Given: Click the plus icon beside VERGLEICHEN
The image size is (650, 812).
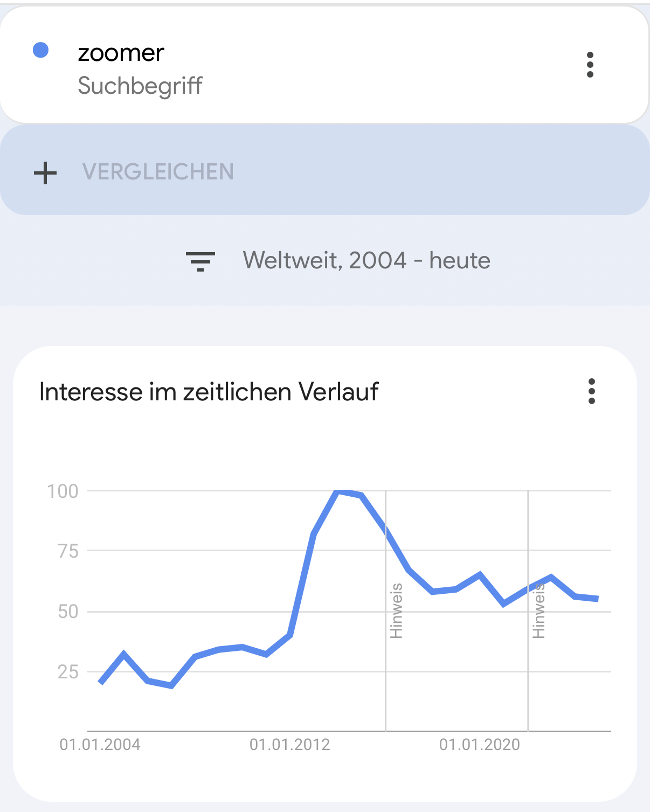Looking at the screenshot, I should pos(45,172).
